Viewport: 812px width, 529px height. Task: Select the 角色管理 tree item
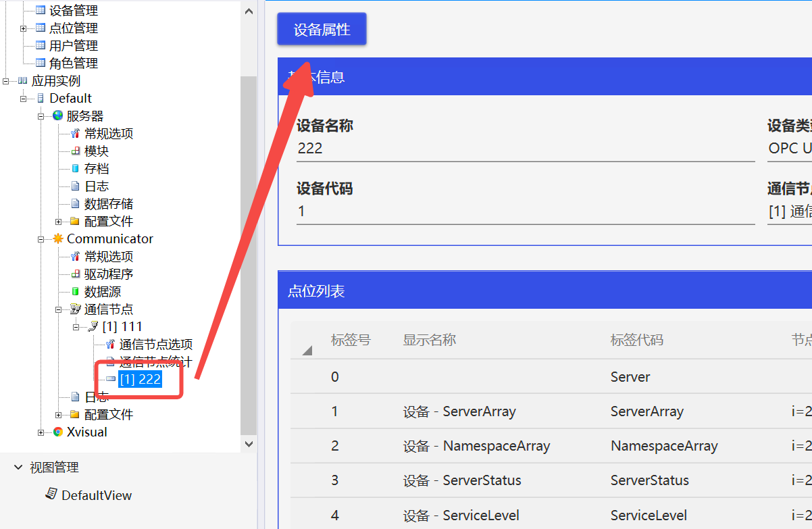74,63
